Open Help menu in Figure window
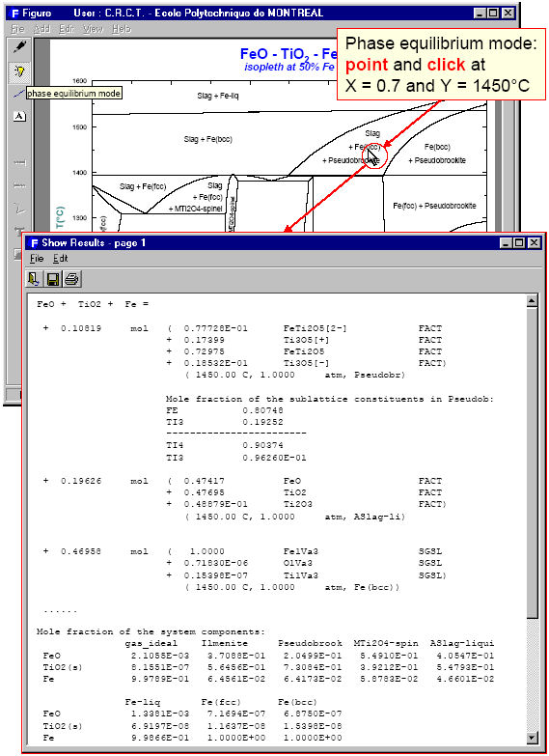549x756 pixels. [121, 29]
